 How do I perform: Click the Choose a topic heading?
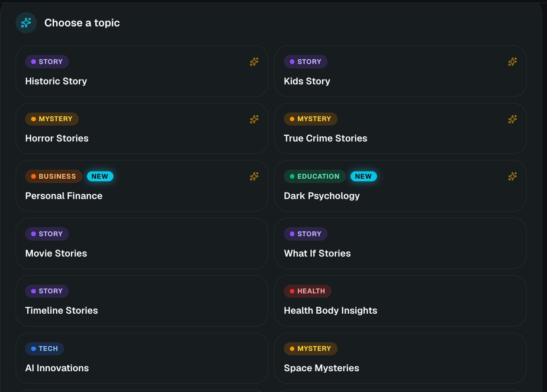[x=82, y=23]
